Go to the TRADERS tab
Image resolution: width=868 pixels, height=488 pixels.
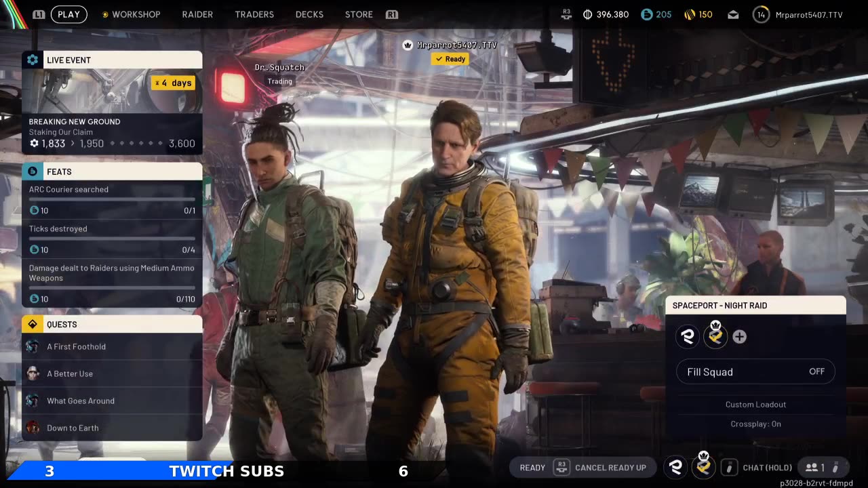(x=254, y=14)
